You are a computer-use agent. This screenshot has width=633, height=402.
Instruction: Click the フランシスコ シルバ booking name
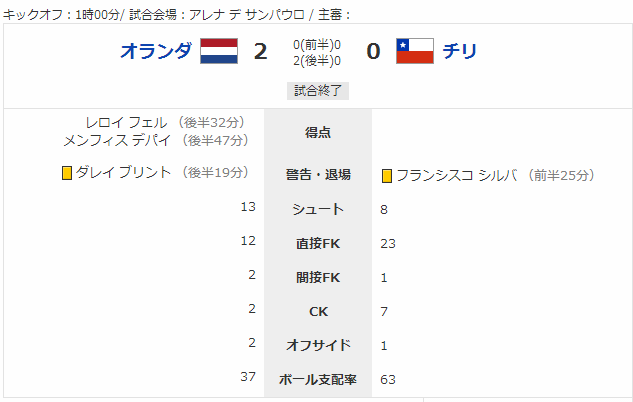457,176
